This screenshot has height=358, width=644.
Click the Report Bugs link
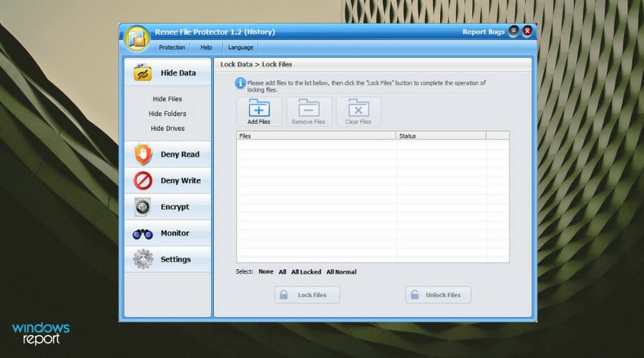(x=484, y=32)
